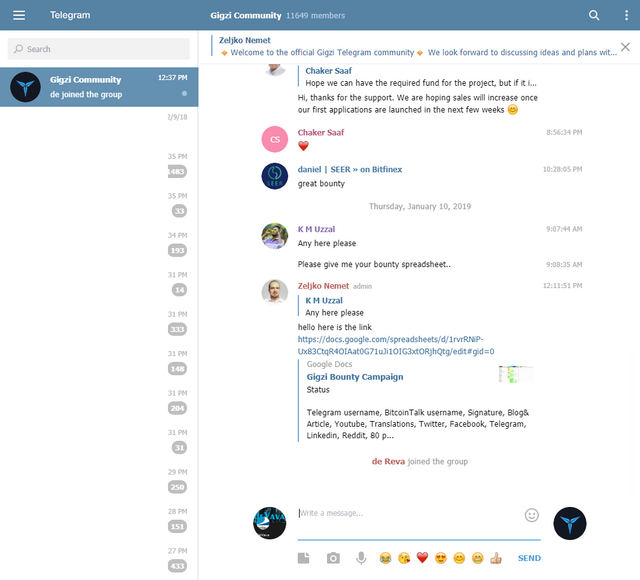Open Gigzi Community chat in sidebar
This screenshot has height=580, width=640.
click(x=99, y=87)
